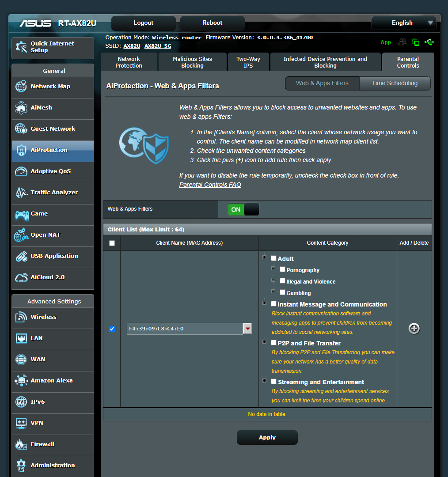
Task: Check the Pornography checkbox
Action: click(x=282, y=269)
